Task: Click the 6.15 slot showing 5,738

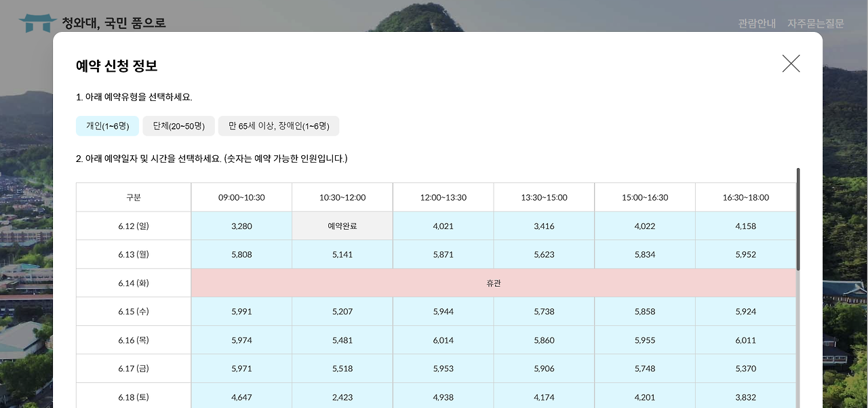Action: tap(544, 312)
